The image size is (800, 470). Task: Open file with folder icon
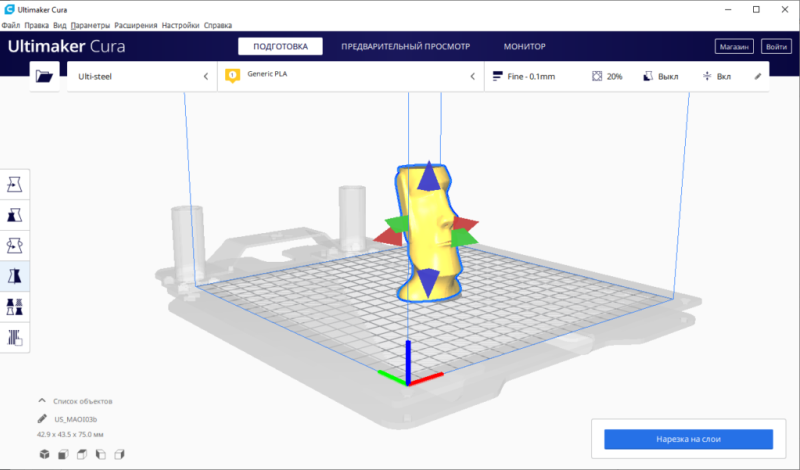44,77
